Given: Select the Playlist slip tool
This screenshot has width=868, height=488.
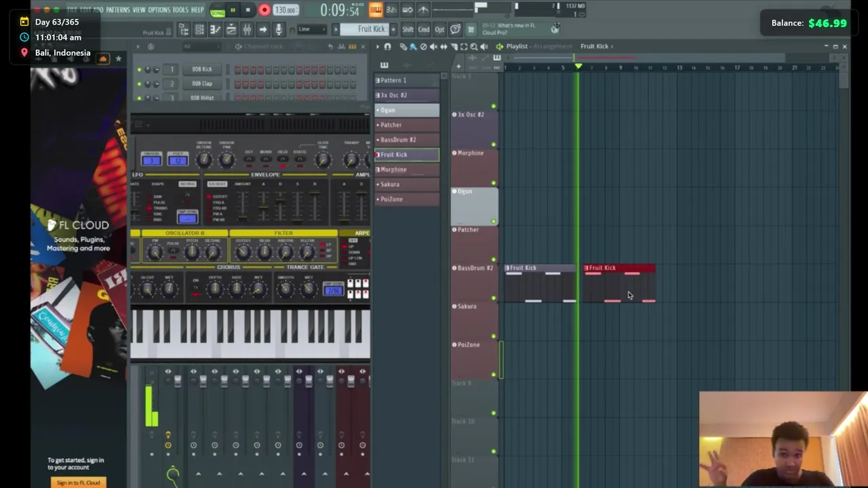Looking at the screenshot, I should point(443,47).
